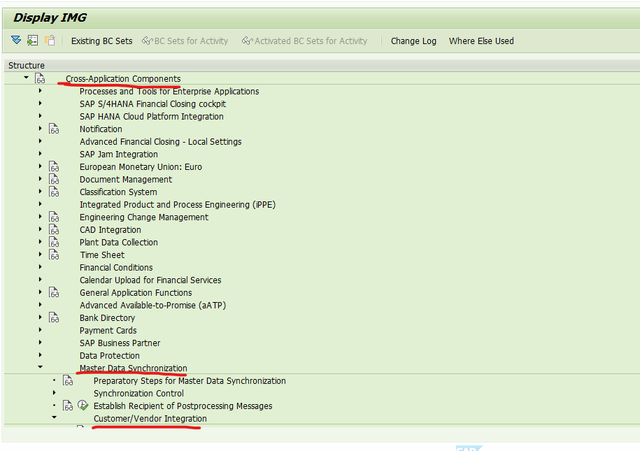Expand the Synchronization Control node
Image resolution: width=640 pixels, height=451 pixels.
click(54, 393)
